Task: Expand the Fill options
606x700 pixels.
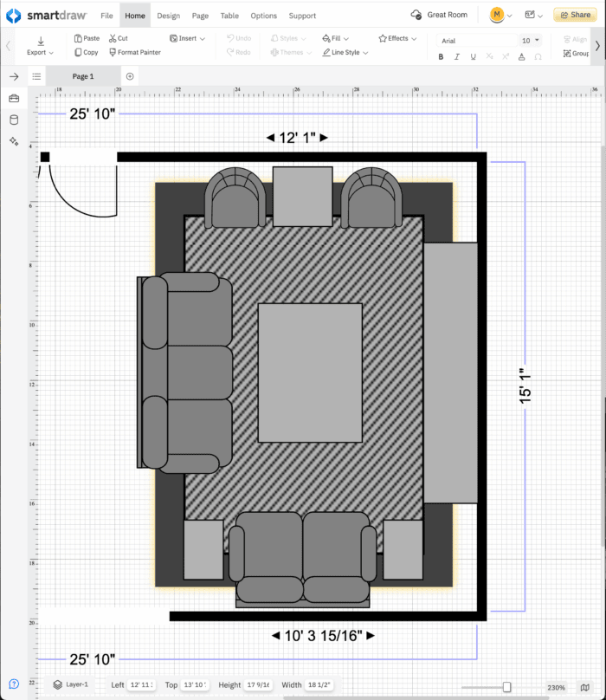Action: click(336, 38)
